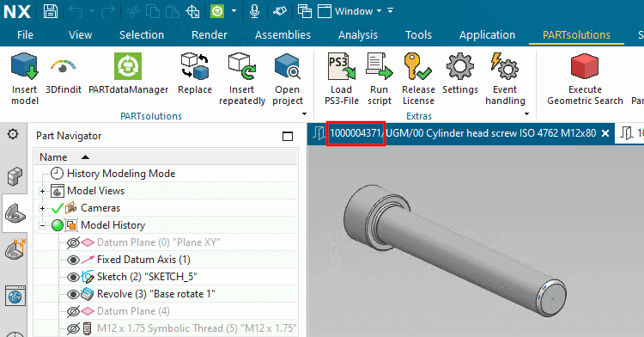Screen dimensions: 644x337
Task: Expand the Model Views tree node
Action: click(42, 191)
